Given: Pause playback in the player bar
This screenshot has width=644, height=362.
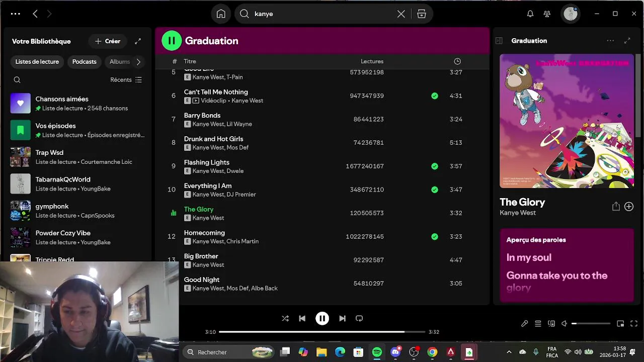Looking at the screenshot, I should pyautogui.click(x=322, y=318).
